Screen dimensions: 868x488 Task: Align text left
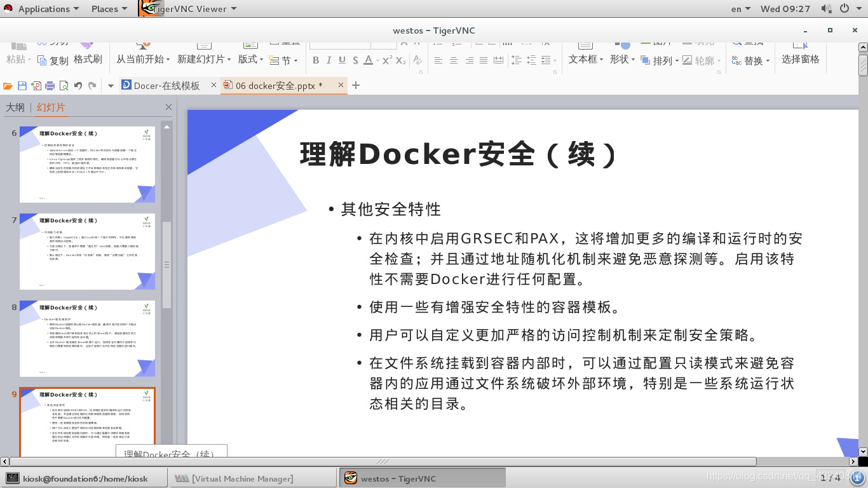point(438,60)
